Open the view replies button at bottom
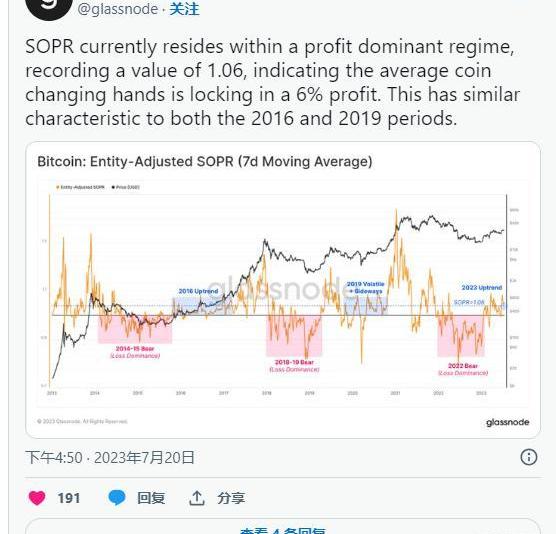The width and height of the screenshot is (556, 534). pos(283,528)
